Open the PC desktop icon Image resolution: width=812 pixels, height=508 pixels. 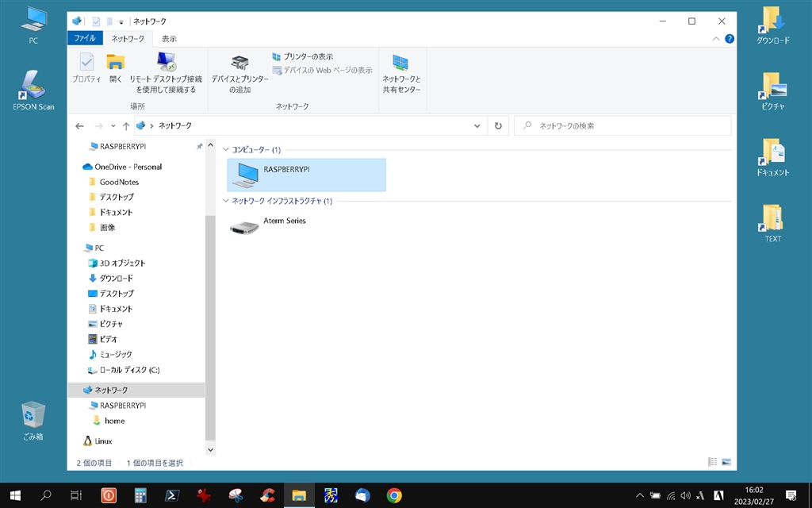point(33,25)
